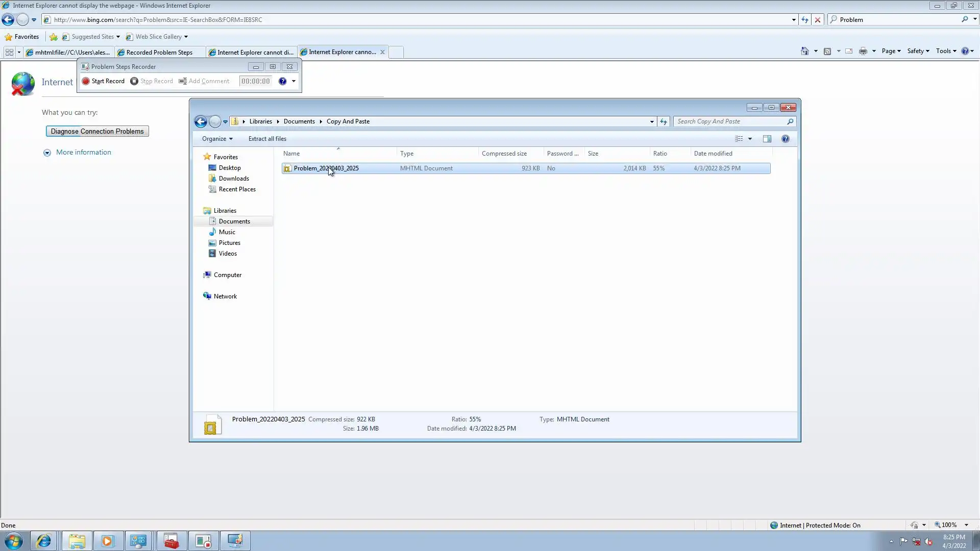980x551 pixels.
Task: Click the Start Record button
Action: click(103, 81)
